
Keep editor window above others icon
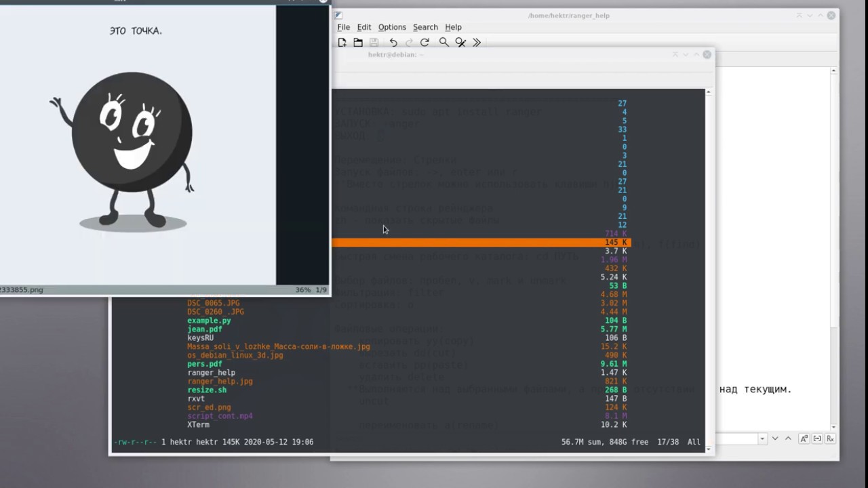click(800, 15)
